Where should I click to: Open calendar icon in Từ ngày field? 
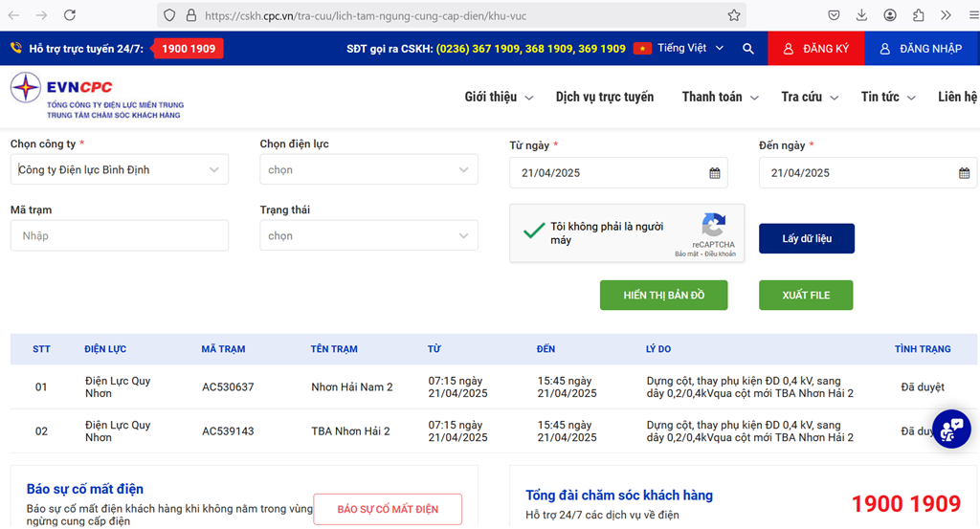(714, 173)
